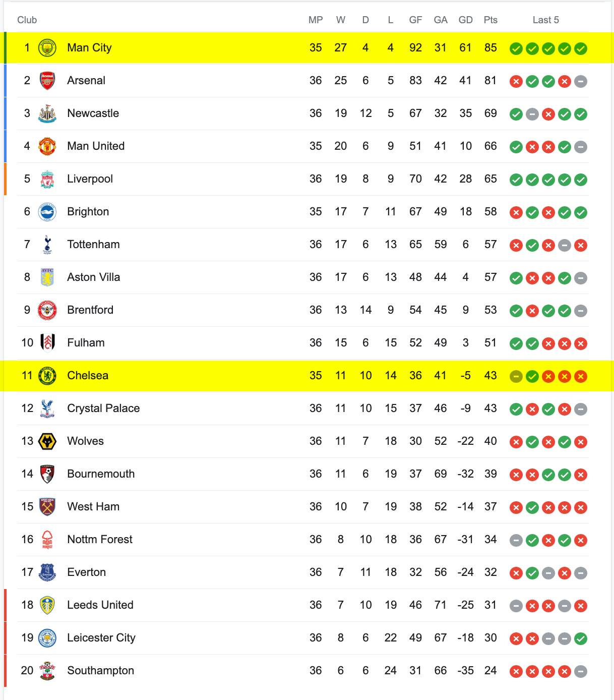Open the Crystal Palace team link

click(103, 409)
